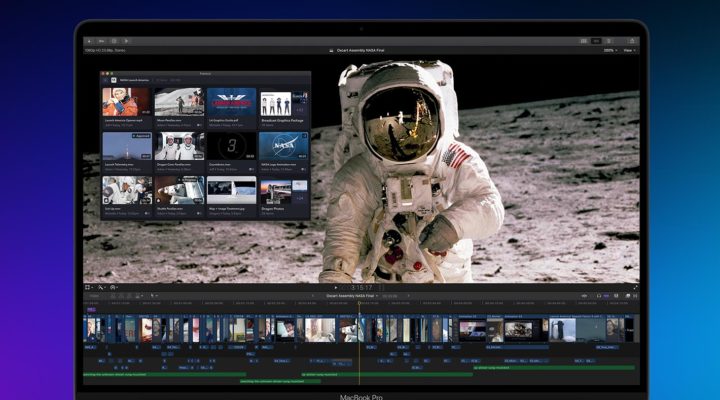The width and height of the screenshot is (720, 400).
Task: Select the two astronauts in white suits thumbnail
Action: point(179,146)
